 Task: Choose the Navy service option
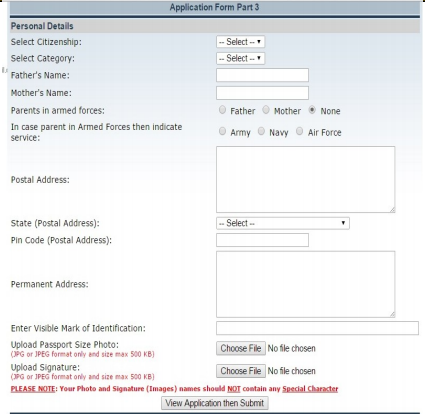[x=261, y=131]
